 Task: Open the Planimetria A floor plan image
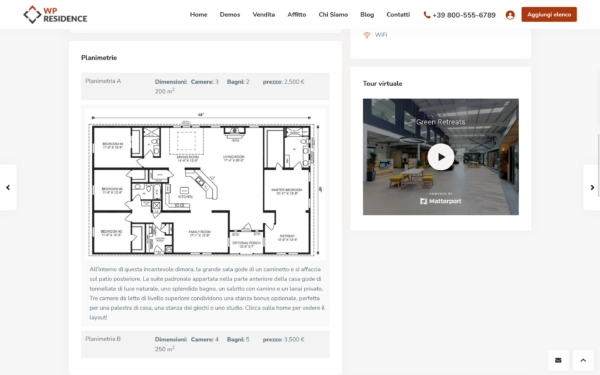(205, 184)
